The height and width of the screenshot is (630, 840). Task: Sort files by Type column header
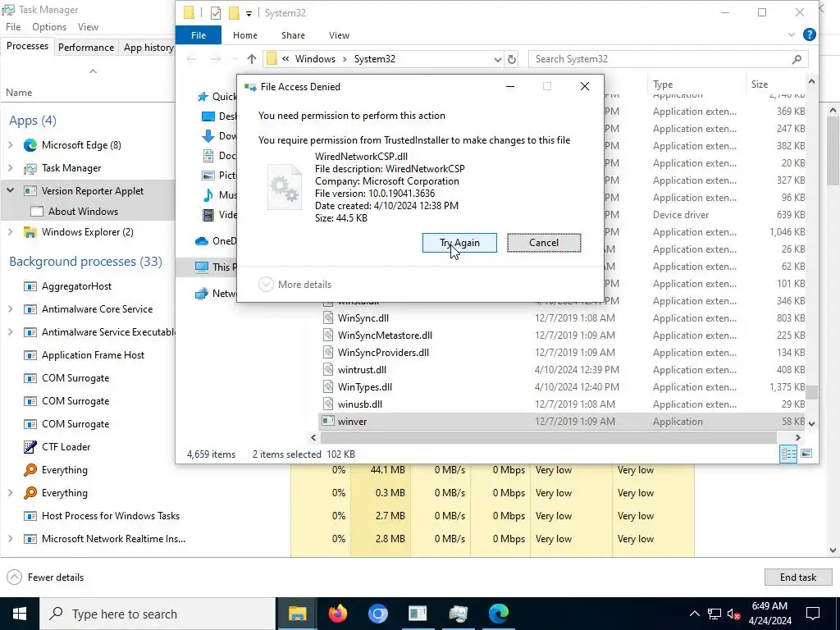point(695,84)
